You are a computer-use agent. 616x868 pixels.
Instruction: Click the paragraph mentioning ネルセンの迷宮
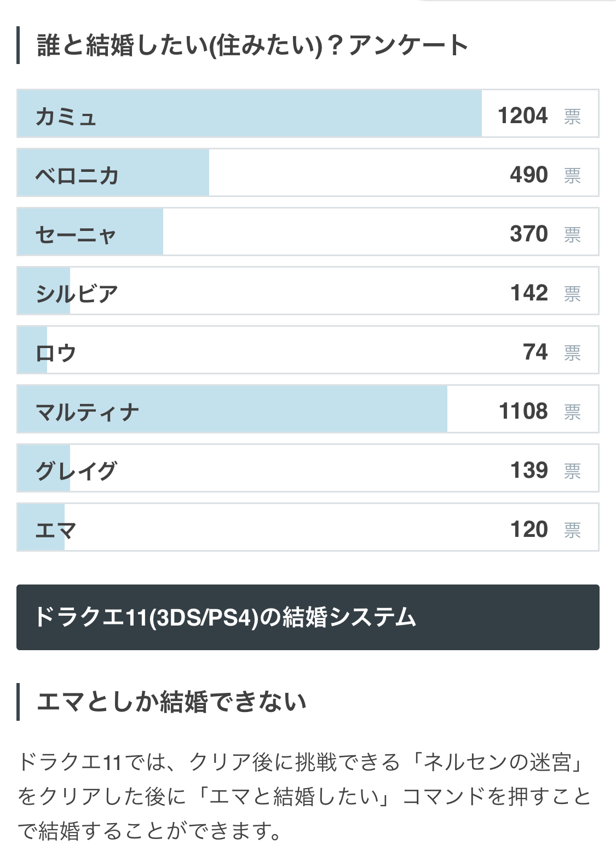click(x=304, y=796)
